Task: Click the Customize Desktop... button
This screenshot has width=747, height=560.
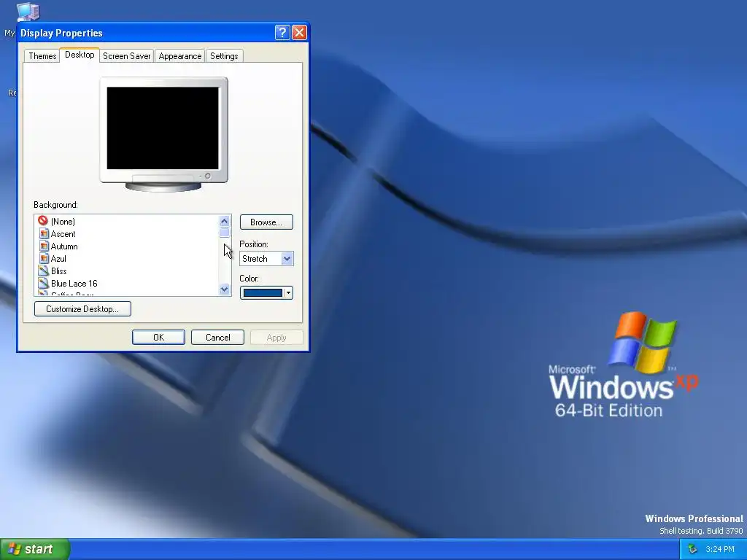Action: click(82, 308)
